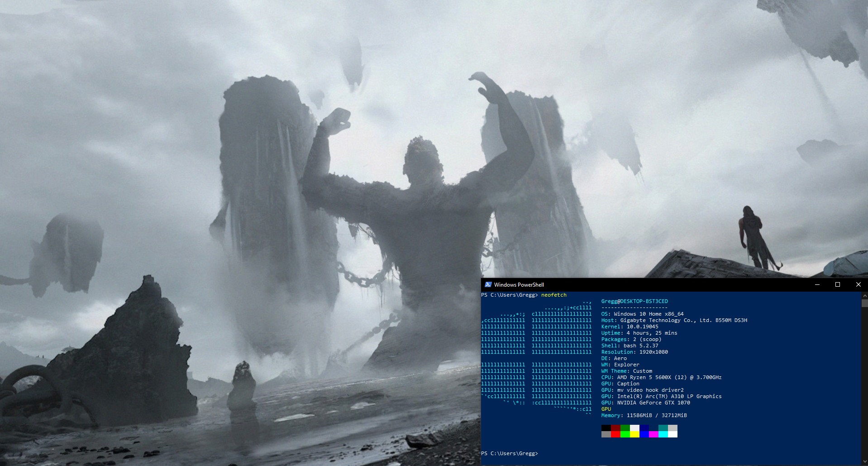Close the Windows PowerShell window
Screen dimensions: 868x466
858,284
